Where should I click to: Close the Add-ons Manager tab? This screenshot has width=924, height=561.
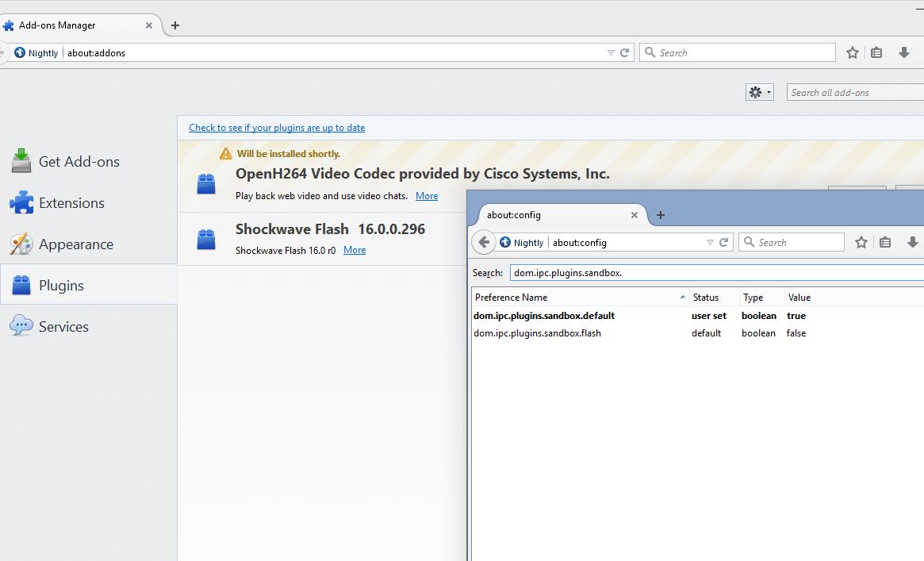[148, 25]
